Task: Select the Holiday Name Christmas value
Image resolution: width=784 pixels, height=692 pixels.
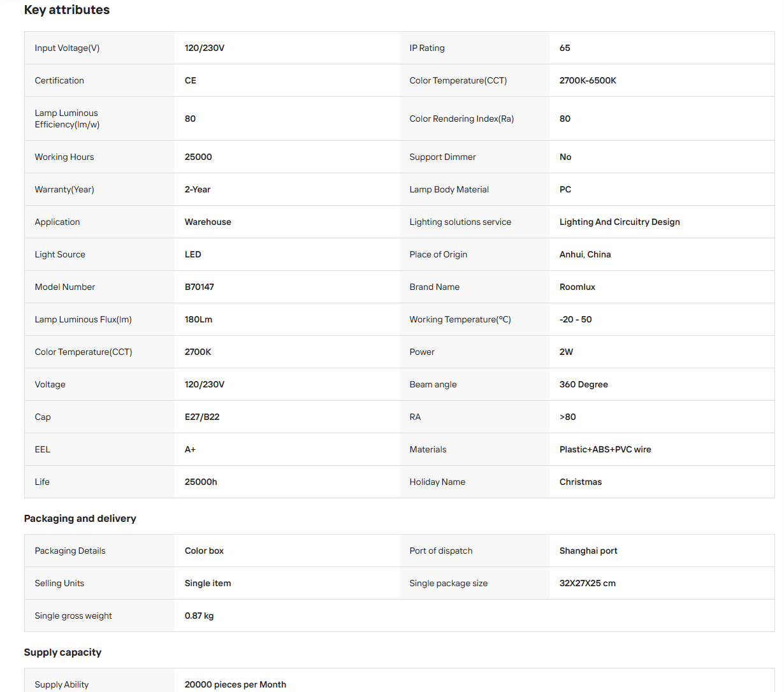Action: click(x=581, y=482)
